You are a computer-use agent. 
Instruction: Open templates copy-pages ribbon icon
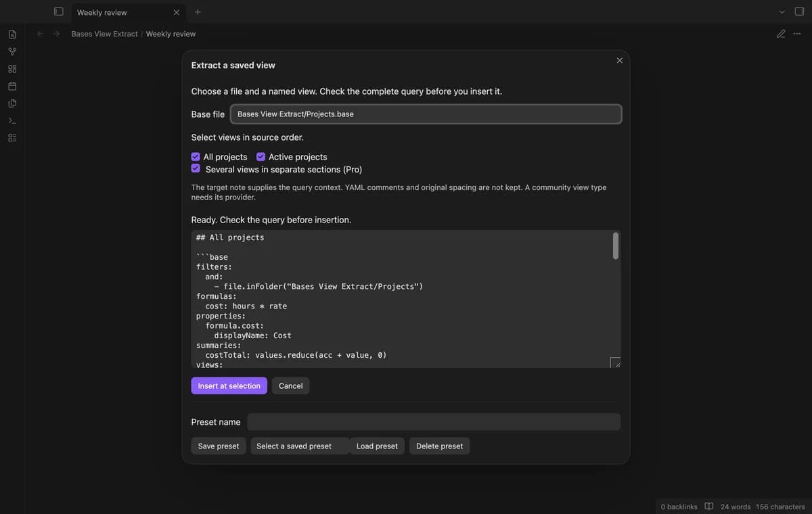point(12,103)
